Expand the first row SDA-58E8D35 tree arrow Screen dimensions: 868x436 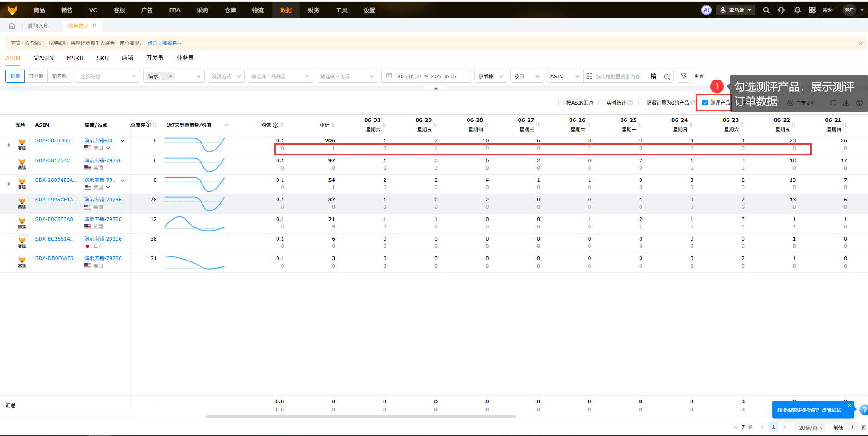(x=9, y=145)
